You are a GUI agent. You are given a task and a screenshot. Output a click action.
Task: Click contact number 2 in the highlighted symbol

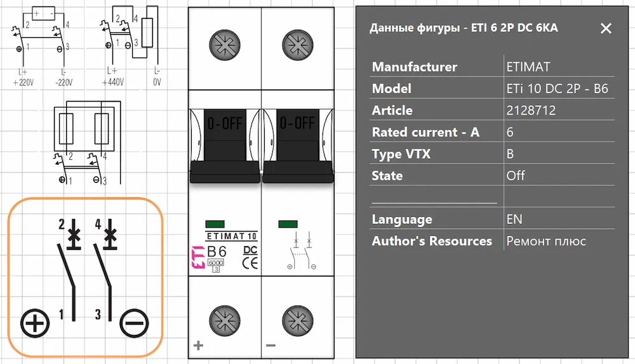pos(62,224)
